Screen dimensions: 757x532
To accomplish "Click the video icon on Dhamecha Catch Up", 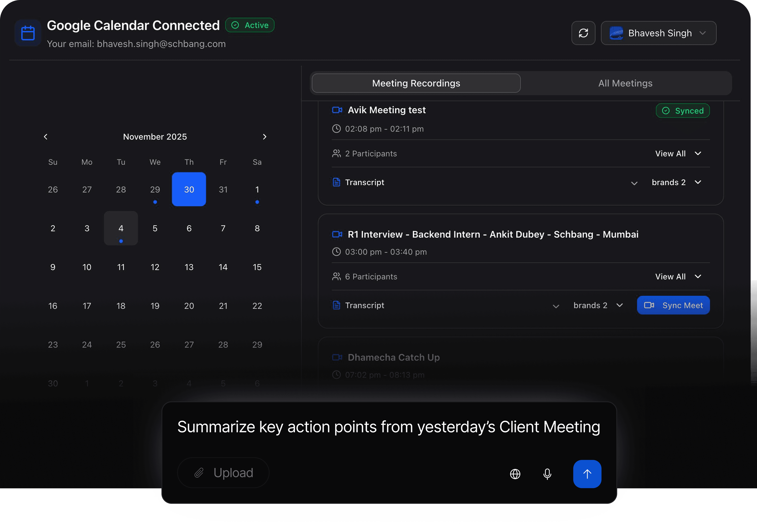I will (x=337, y=357).
